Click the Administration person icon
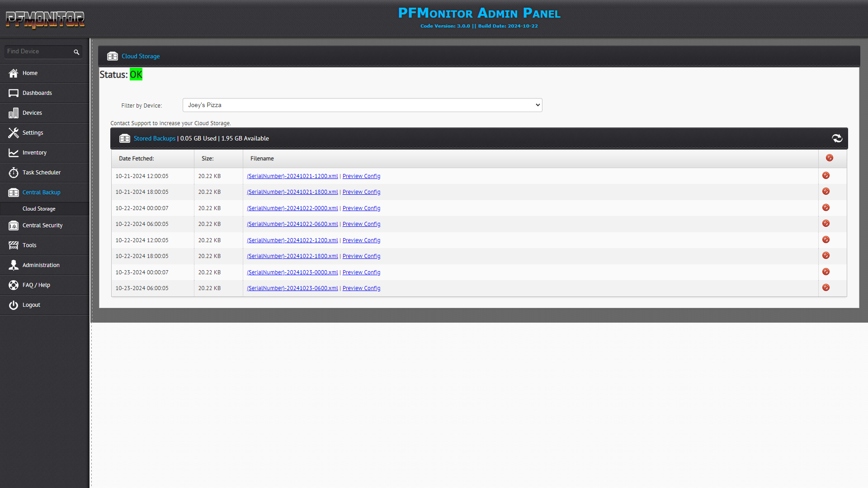This screenshot has height=488, width=868. [x=14, y=265]
